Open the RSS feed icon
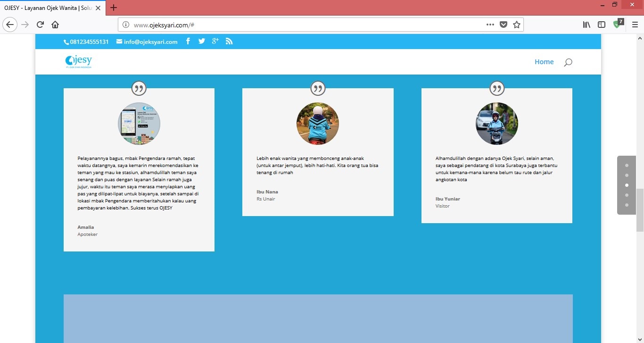The width and height of the screenshot is (644, 343). [x=229, y=42]
